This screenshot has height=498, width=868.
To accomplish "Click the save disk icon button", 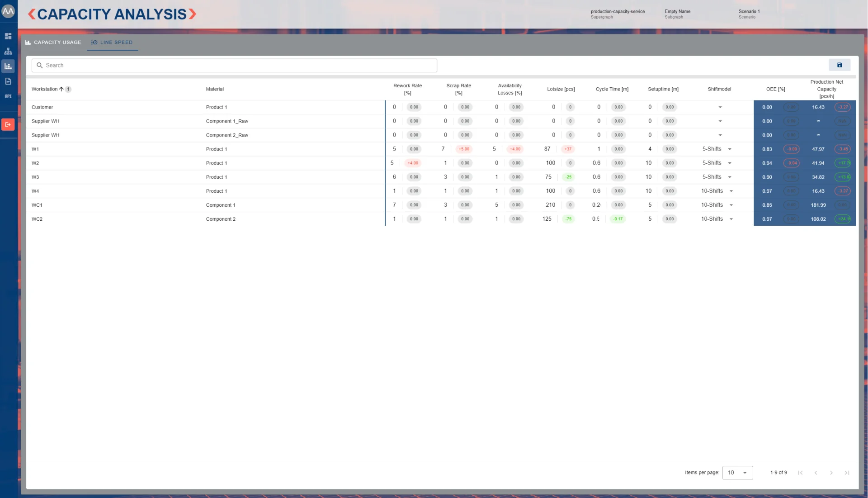I will pyautogui.click(x=839, y=65).
